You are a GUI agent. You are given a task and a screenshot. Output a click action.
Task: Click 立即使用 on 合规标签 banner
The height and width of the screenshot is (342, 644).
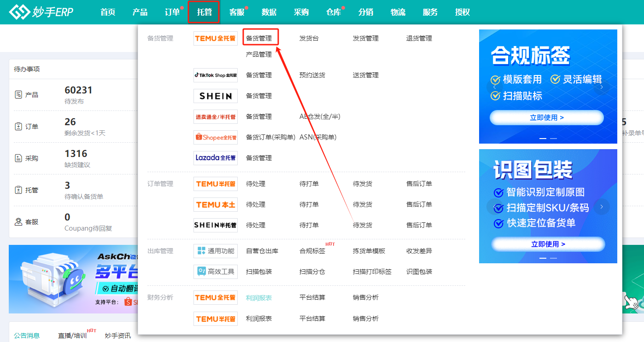click(547, 117)
